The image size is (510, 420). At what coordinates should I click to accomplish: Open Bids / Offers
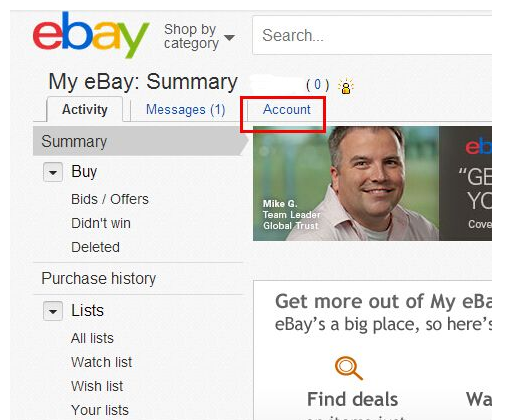(110, 199)
